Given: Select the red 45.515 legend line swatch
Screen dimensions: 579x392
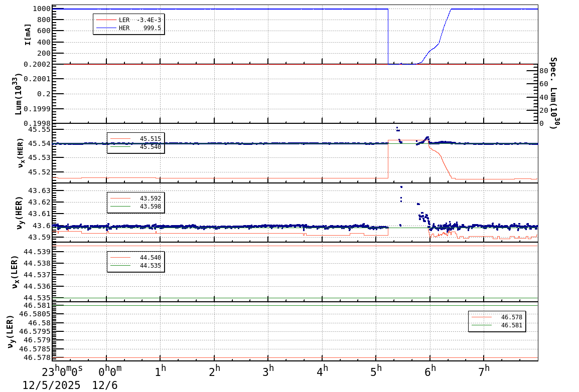Looking at the screenshot, I should point(120,139).
